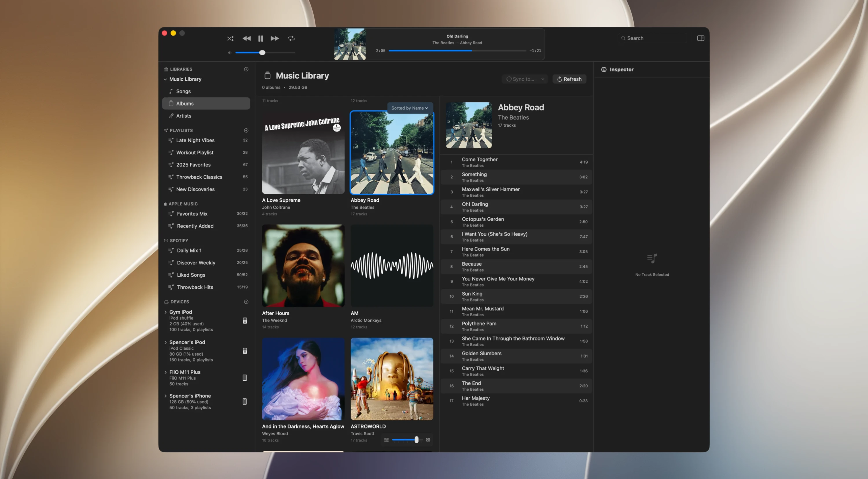Viewport: 868px width, 479px height.
Task: Click the Refresh button
Action: 569,79
